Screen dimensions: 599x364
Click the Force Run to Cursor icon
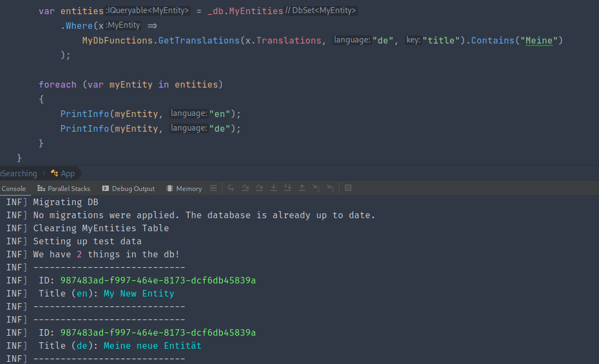330,188
